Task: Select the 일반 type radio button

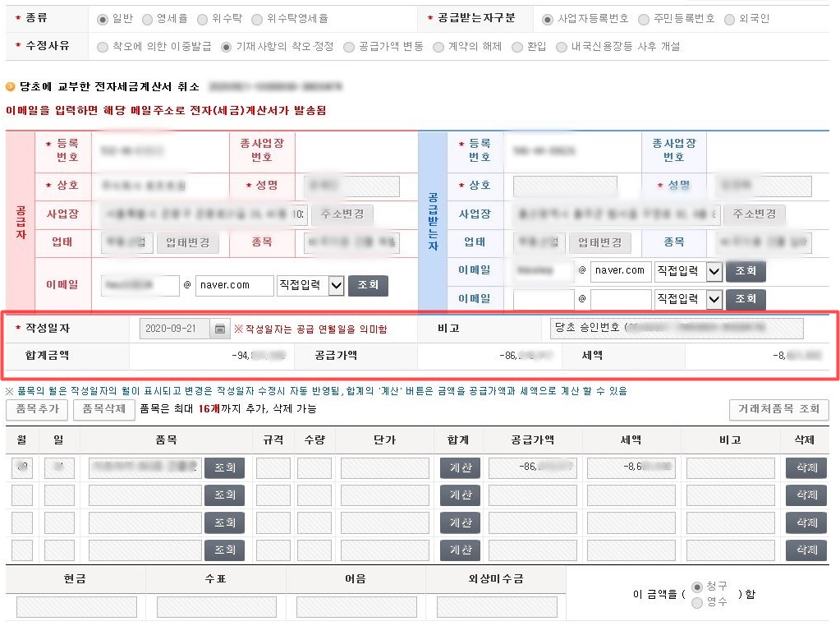Action: coord(103,20)
